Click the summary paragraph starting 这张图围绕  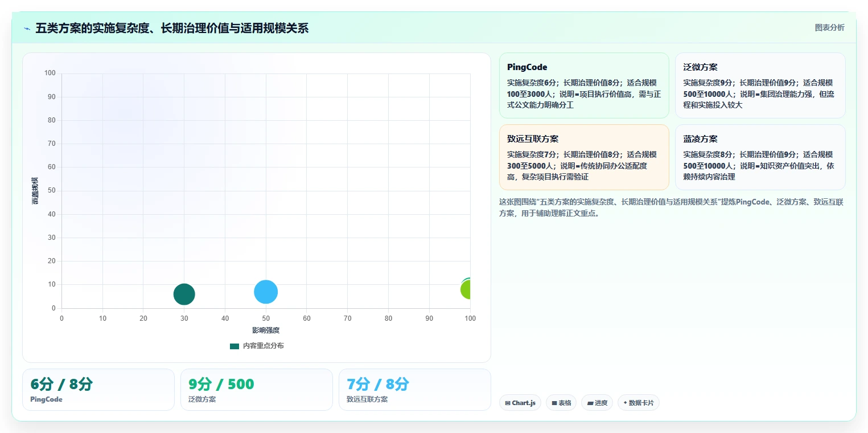(672, 208)
